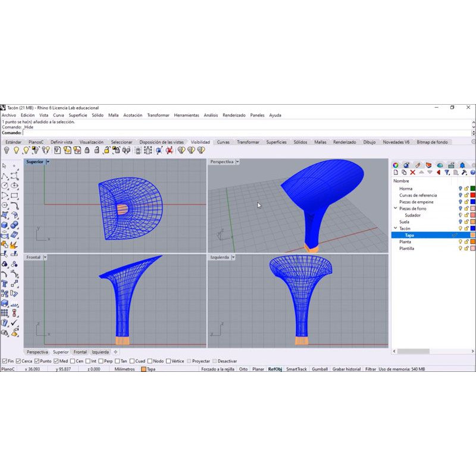Click the hammer tools icon in layers panel

pyautogui.click(x=464, y=173)
